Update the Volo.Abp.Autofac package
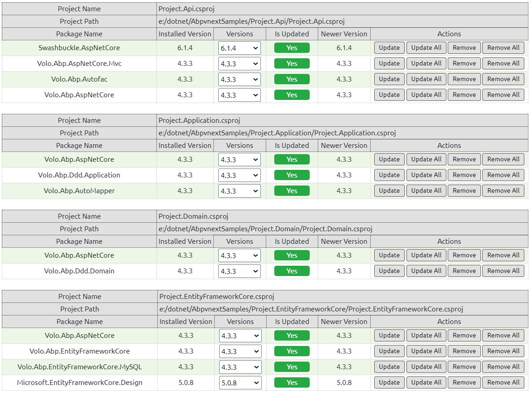Image resolution: width=532 pixels, height=393 pixels. pos(389,79)
